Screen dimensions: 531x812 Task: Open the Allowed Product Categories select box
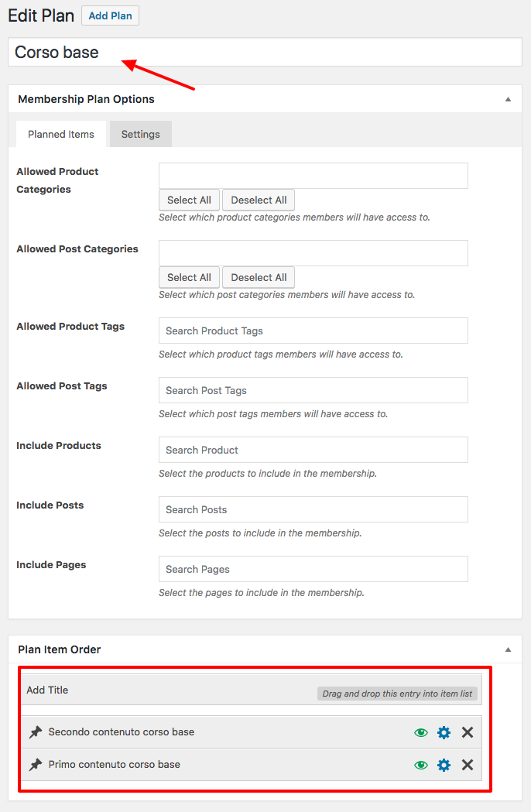click(x=313, y=176)
